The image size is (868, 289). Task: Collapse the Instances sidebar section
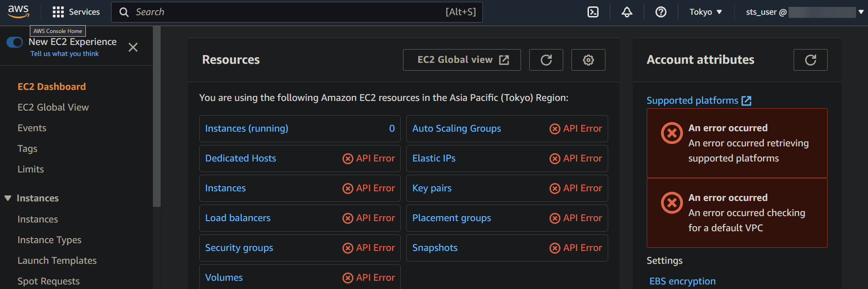click(x=8, y=198)
